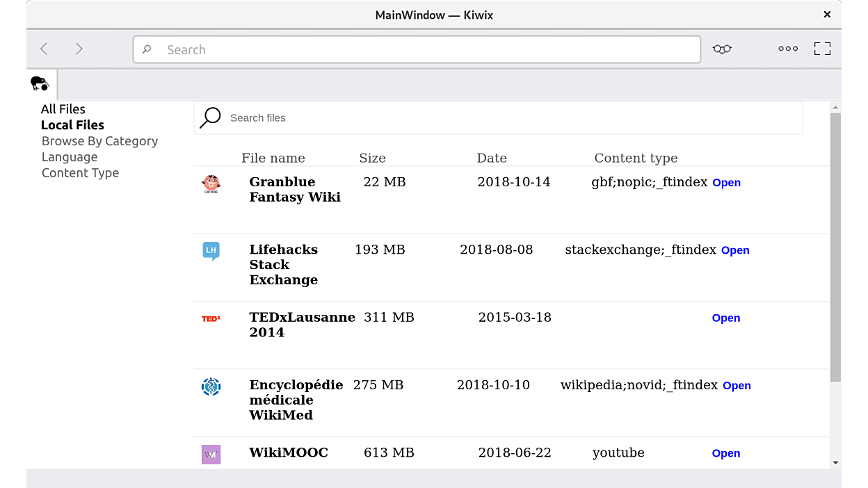Image resolution: width=868 pixels, height=488 pixels.
Task: Open the TEDxLausanne 2014 file
Action: coord(725,318)
